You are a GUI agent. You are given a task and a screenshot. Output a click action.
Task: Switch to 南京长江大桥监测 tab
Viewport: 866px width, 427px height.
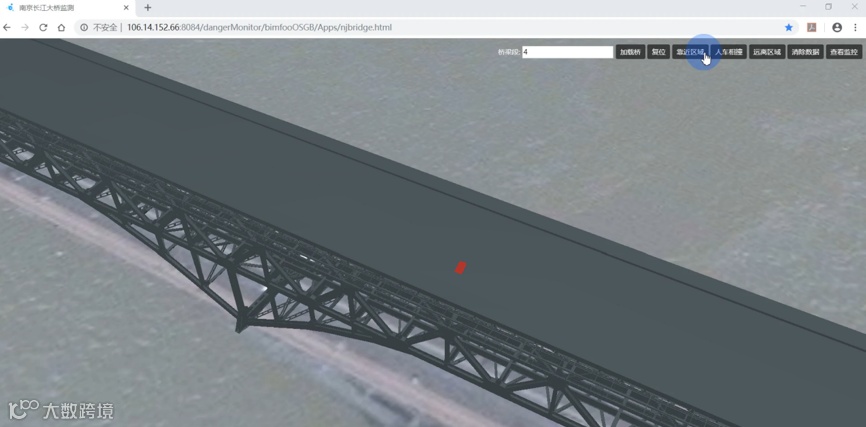68,8
